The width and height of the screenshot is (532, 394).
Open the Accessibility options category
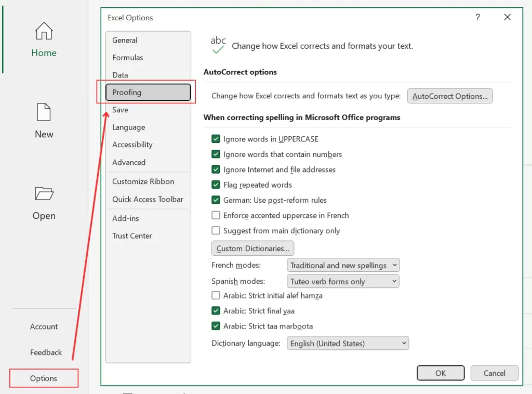(x=148, y=145)
